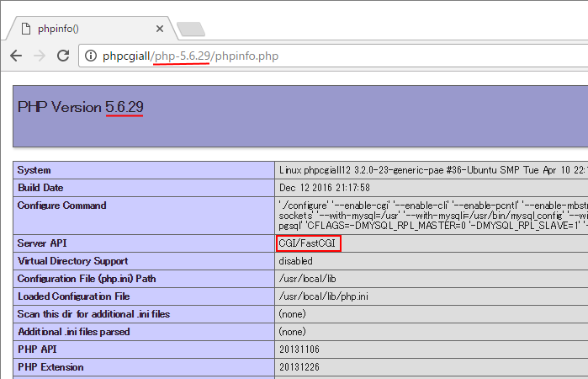Close the phpinfo() tab
Viewport: 588px width, 379px height.
click(x=160, y=29)
